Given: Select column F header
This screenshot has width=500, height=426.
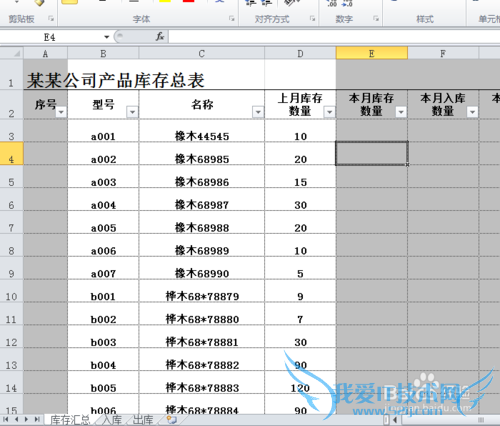Looking at the screenshot, I should (443, 53).
